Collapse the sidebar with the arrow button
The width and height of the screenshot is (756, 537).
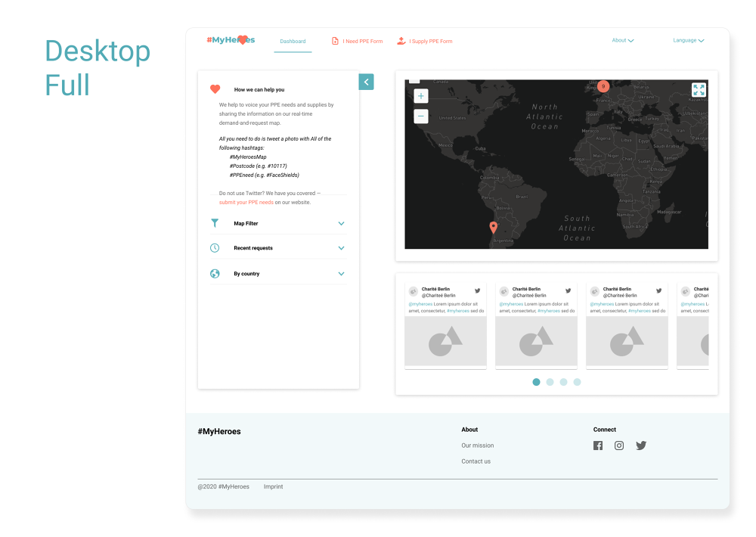tap(366, 82)
